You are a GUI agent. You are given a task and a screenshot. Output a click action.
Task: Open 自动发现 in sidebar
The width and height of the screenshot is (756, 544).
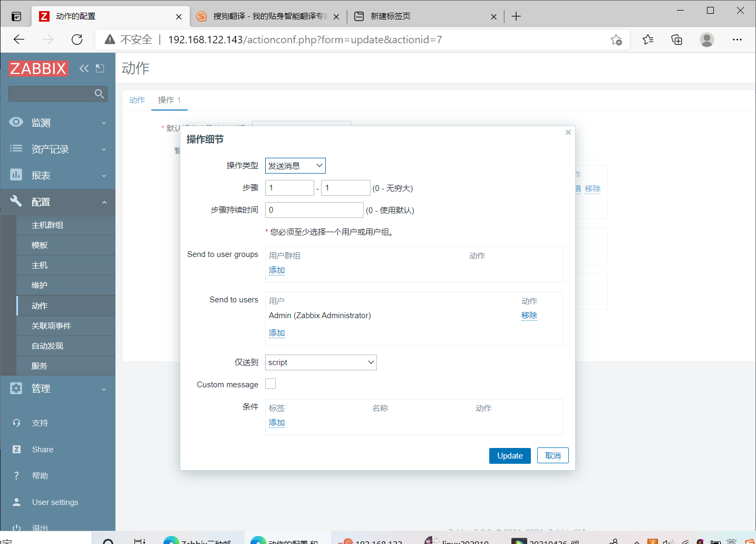pyautogui.click(x=47, y=346)
